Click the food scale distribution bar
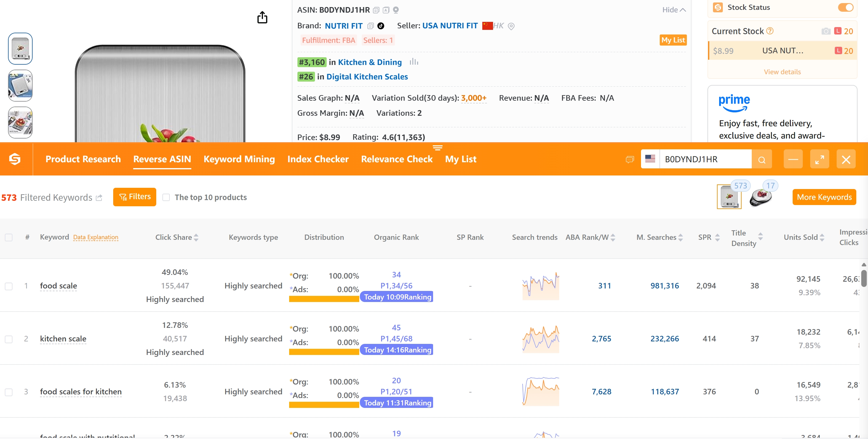Screen dimensions: 868x439 pyautogui.click(x=324, y=299)
